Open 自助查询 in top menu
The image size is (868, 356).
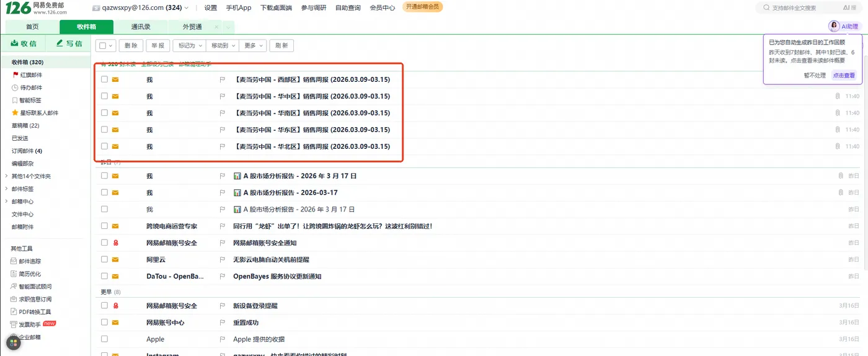click(x=348, y=8)
